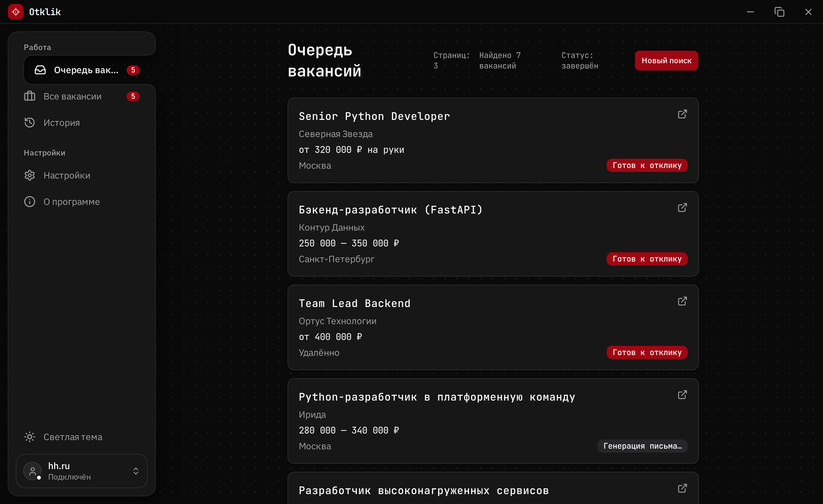Click the Все вакансии count badge

tap(133, 96)
